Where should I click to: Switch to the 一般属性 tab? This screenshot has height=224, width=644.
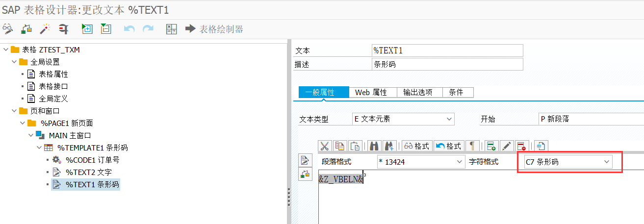point(323,92)
